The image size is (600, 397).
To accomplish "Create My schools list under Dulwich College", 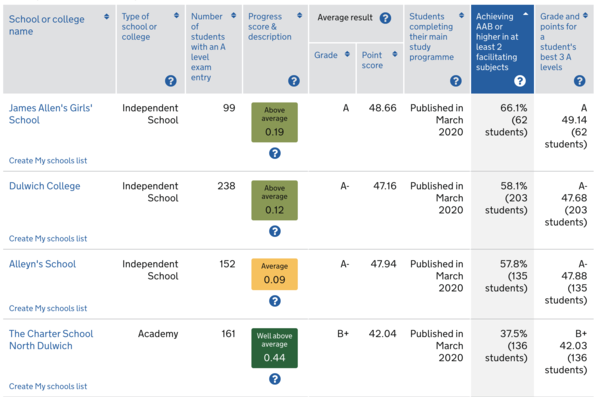I will 48,239.
